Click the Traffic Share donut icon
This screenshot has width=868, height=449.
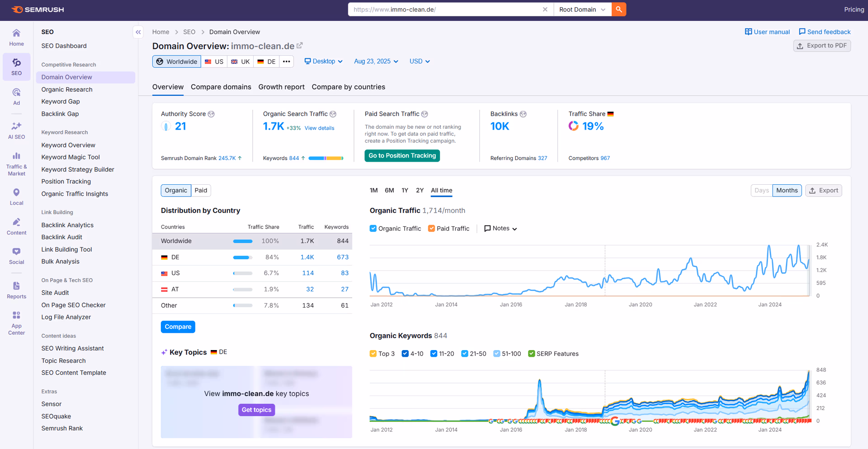pyautogui.click(x=574, y=126)
